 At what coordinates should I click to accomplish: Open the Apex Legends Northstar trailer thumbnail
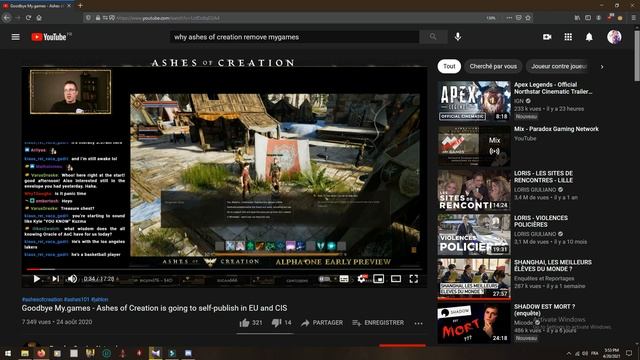pos(474,101)
